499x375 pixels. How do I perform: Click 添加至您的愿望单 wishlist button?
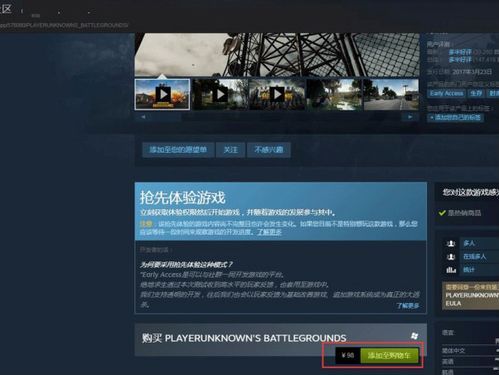178,150
